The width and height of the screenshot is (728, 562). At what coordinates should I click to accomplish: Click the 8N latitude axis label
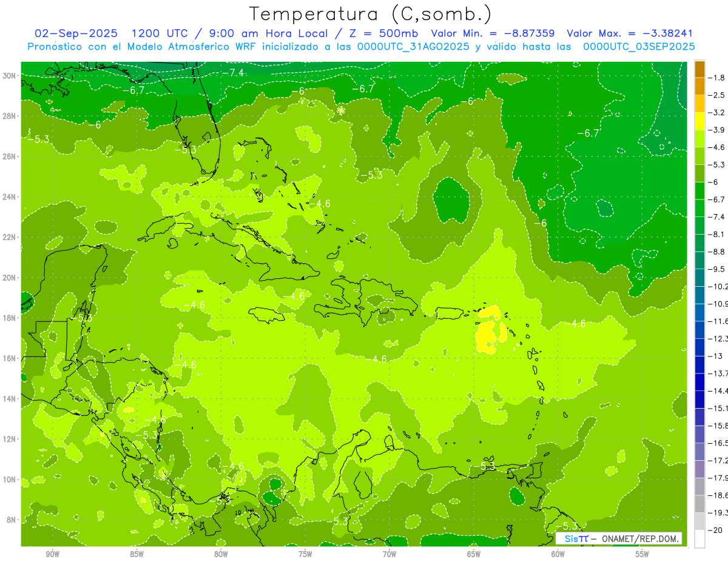(x=11, y=520)
